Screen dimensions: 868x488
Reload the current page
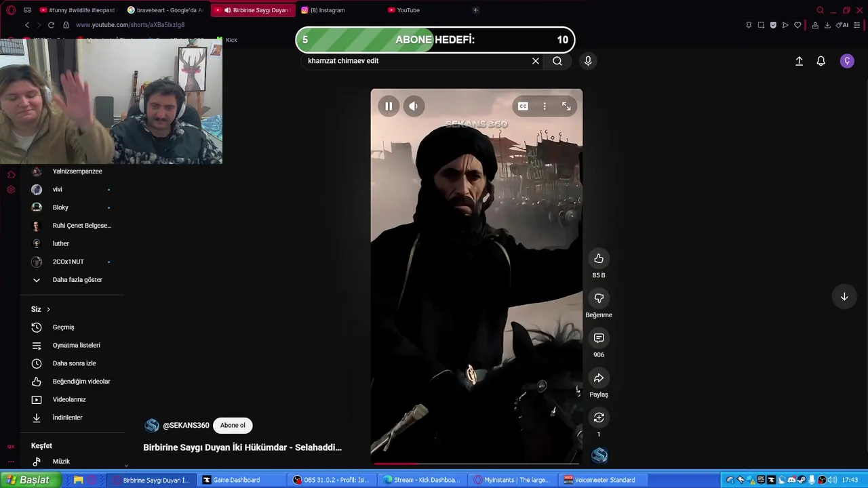(51, 25)
